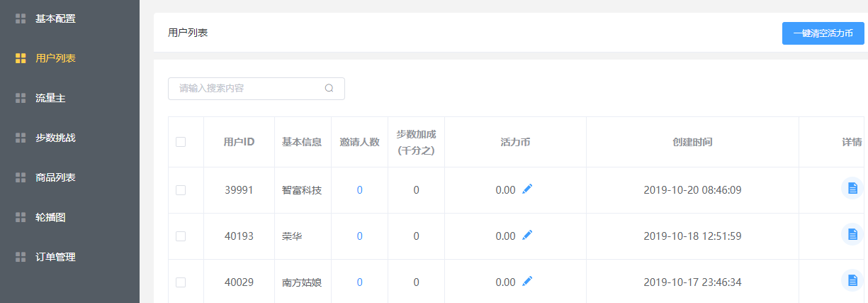Click the 详情 column header

click(852, 142)
